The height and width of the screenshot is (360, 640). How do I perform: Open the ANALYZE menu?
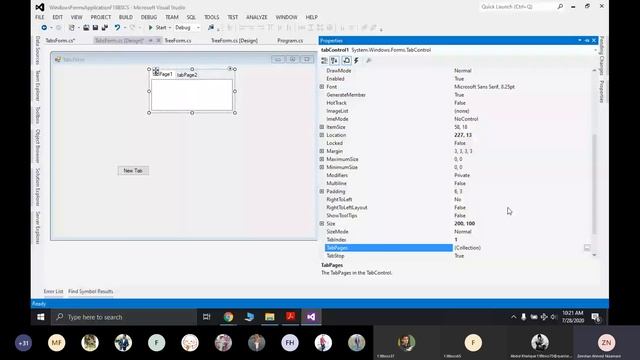257,17
